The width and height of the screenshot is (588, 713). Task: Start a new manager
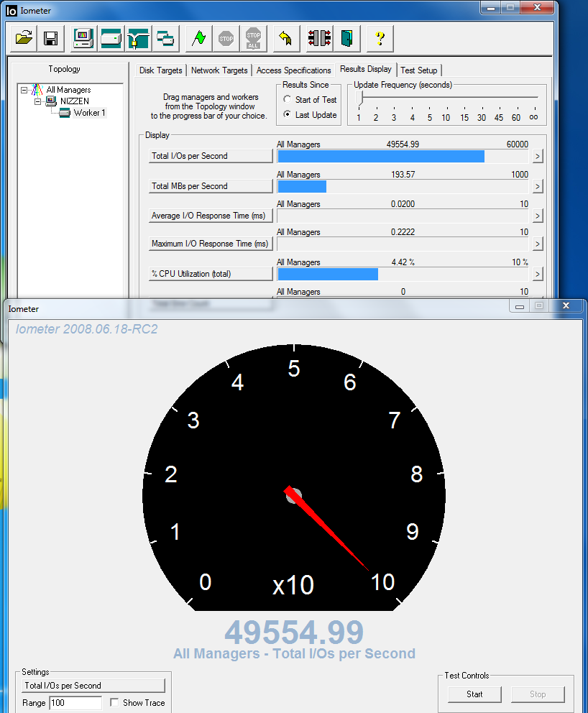pos(83,38)
